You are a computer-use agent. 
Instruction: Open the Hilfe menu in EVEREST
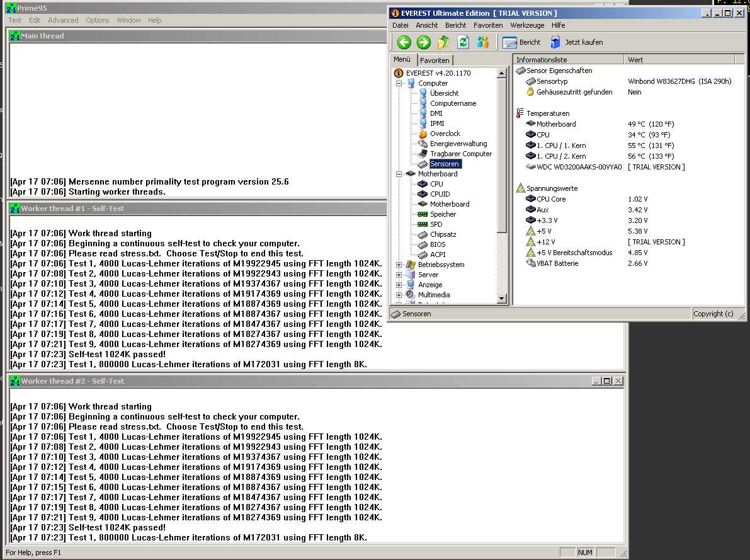point(558,25)
